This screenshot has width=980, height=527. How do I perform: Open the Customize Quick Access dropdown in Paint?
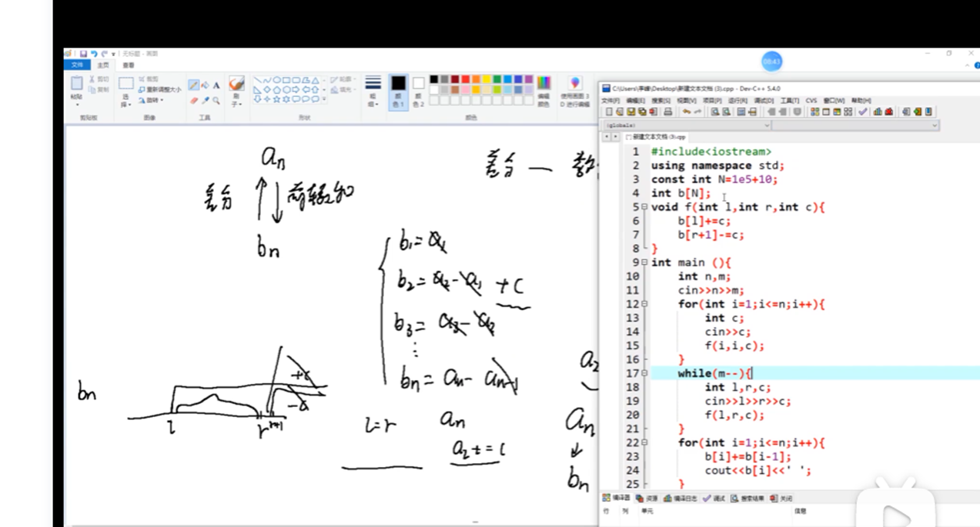tap(113, 55)
